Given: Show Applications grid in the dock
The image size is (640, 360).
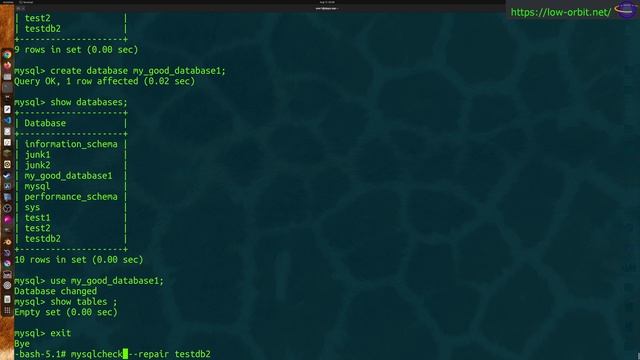Looking at the screenshot, I should pos(7,310).
